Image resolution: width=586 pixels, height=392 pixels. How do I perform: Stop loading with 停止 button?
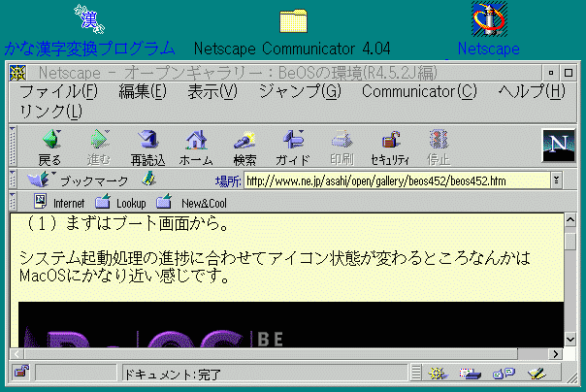(x=439, y=147)
